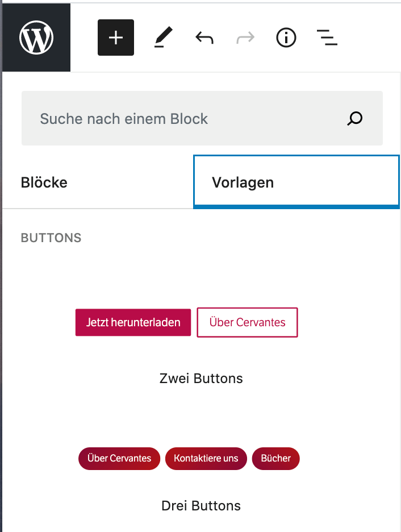The image size is (401, 532).
Task: Click the WordPress logo icon
Action: tap(36, 38)
